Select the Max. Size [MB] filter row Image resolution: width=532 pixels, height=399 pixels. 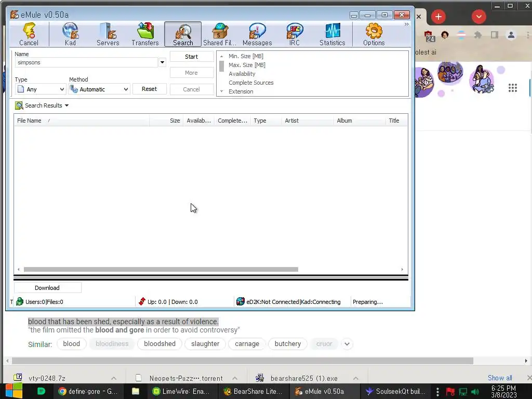tap(247, 65)
